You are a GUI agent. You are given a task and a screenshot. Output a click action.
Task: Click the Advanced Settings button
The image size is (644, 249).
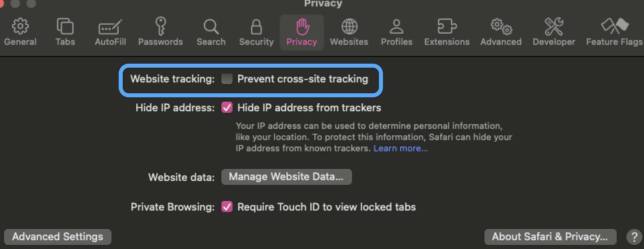58,237
